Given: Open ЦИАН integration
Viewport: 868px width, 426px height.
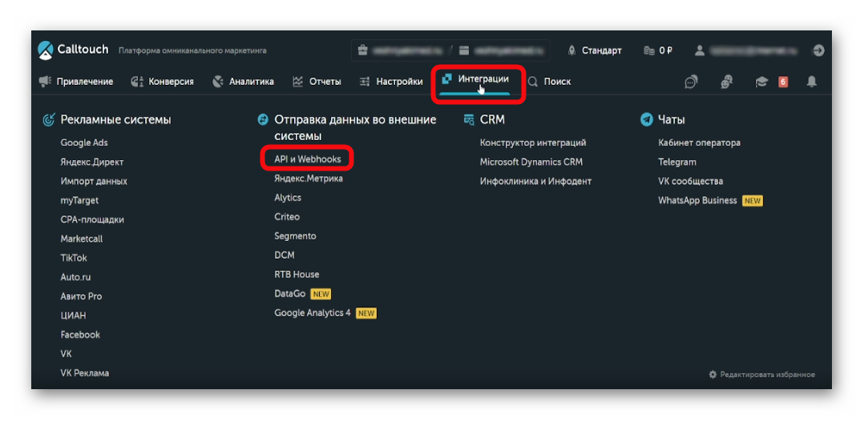Looking at the screenshot, I should pos(73,316).
